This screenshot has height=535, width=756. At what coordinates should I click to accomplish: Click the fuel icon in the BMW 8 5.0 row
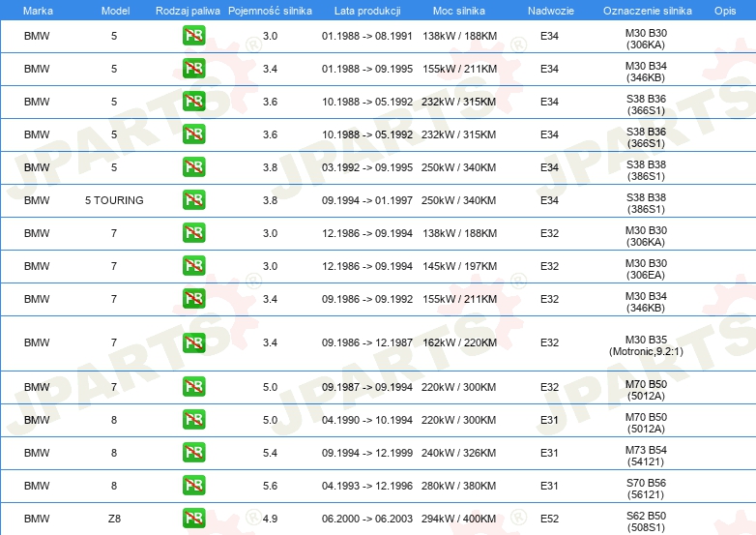[x=193, y=419]
